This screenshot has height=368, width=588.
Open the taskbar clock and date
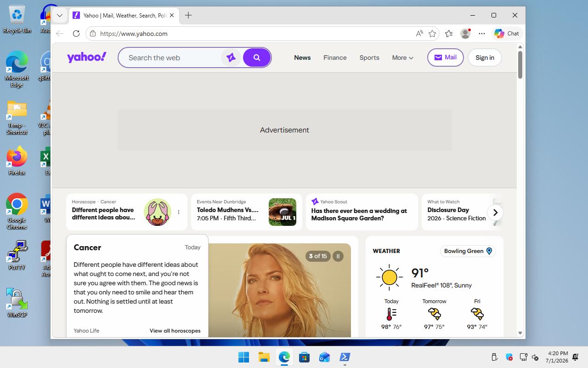pos(557,357)
